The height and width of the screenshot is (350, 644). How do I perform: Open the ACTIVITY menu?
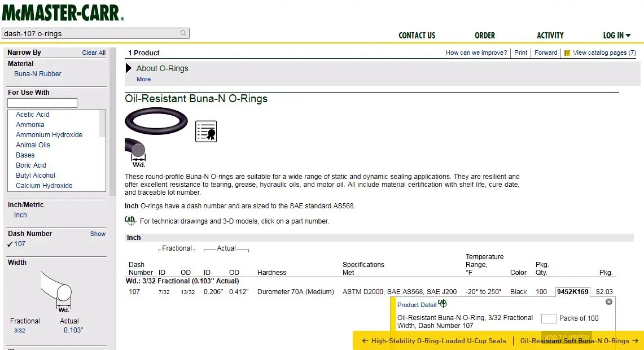550,35
